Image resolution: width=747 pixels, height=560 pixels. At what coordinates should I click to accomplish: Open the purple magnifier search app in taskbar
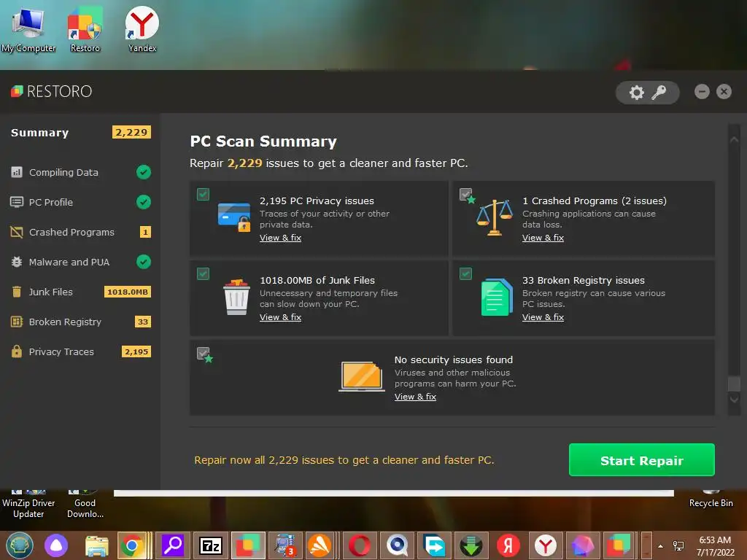coord(172,545)
